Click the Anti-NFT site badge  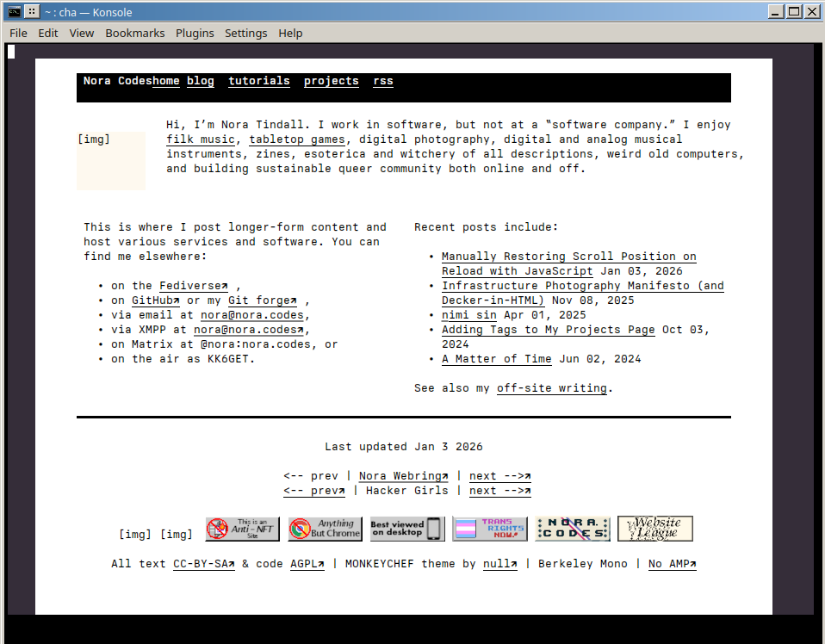tap(242, 529)
